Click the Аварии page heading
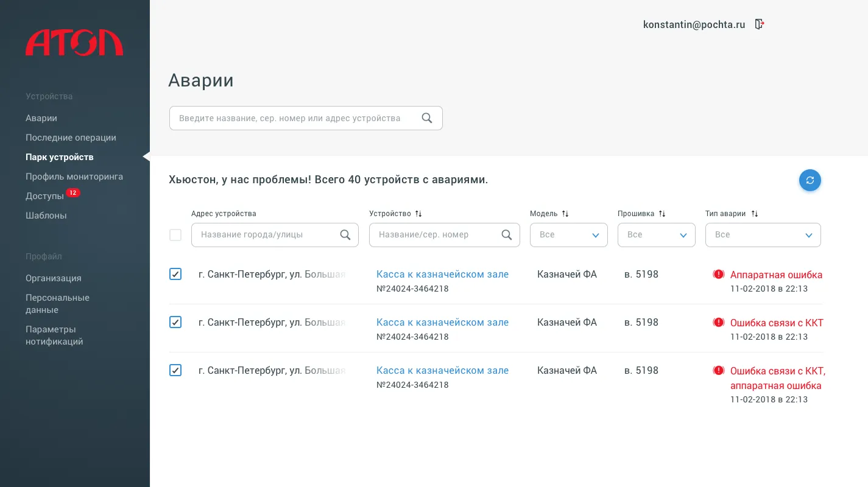The width and height of the screenshot is (868, 487). [x=201, y=80]
